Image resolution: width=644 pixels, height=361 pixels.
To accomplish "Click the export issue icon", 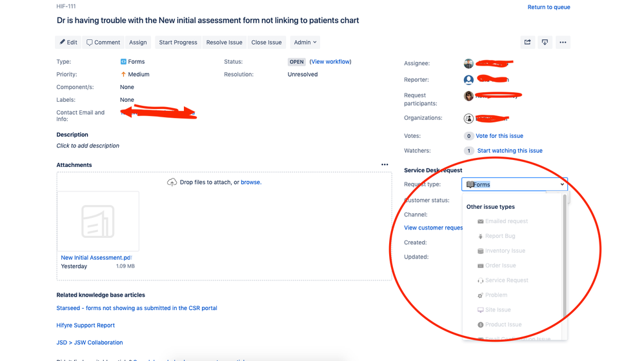I will tap(545, 43).
